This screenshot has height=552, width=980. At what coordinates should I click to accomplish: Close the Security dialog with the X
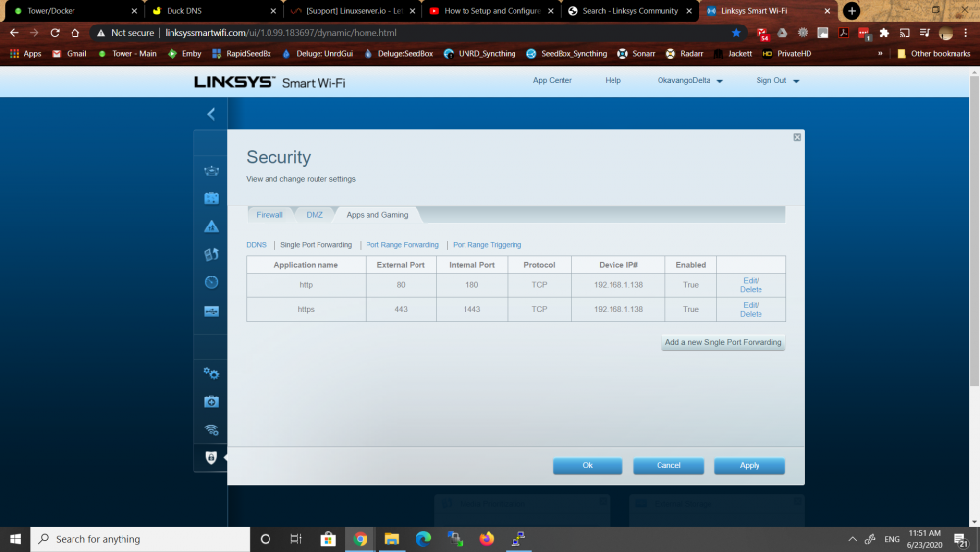(x=797, y=137)
